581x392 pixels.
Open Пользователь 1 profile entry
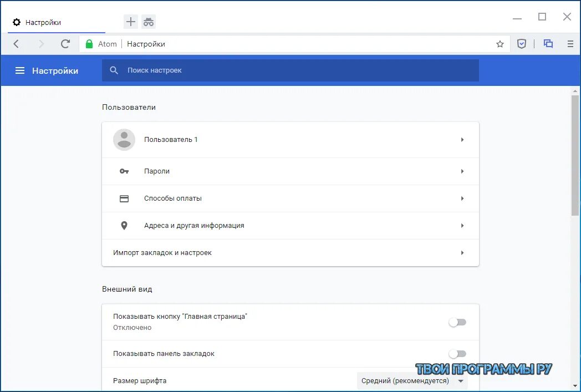point(290,140)
